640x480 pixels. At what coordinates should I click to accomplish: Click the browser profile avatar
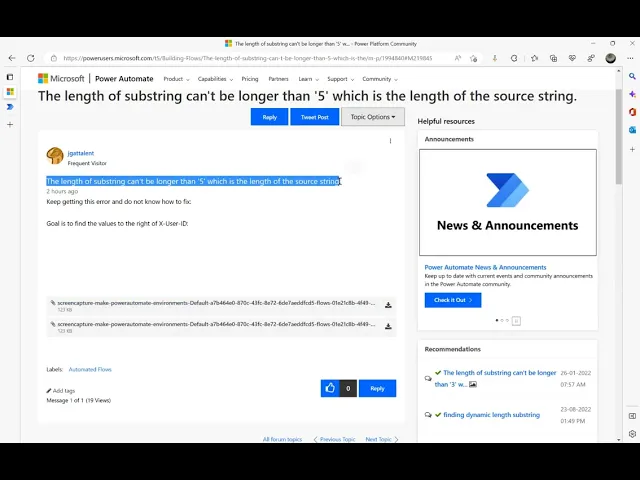[611, 58]
